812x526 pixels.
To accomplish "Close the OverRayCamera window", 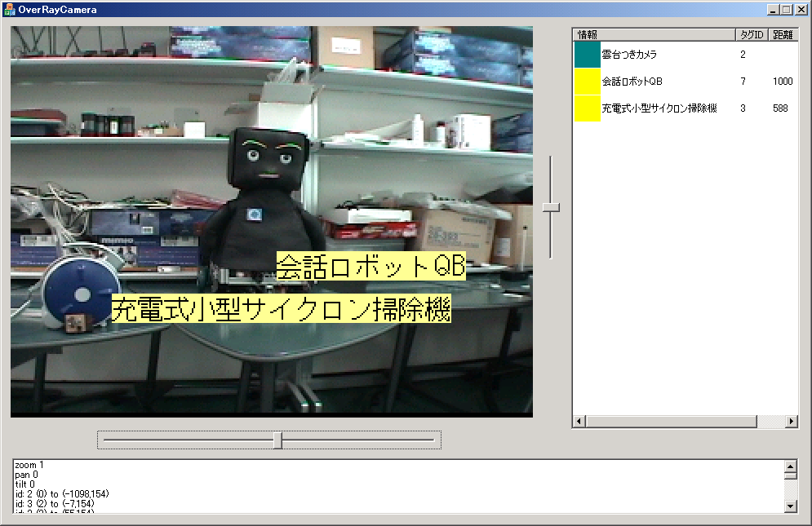I will click(x=801, y=10).
